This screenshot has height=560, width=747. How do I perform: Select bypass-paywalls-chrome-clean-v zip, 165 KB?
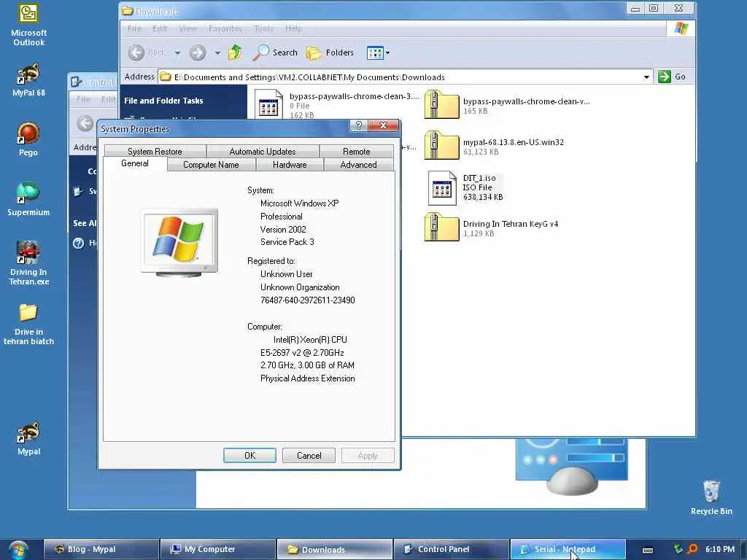coord(441,104)
